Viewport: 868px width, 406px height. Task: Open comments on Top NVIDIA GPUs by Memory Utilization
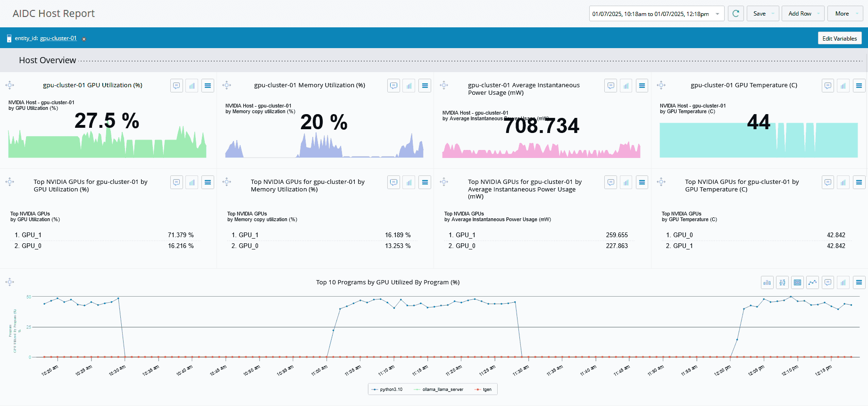tap(394, 182)
